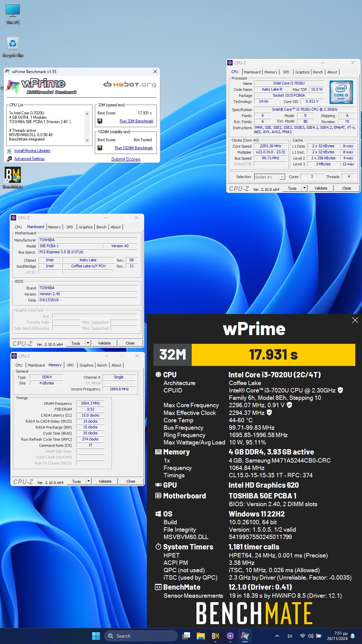Open Task View from the taskbar

[x=186, y=636]
